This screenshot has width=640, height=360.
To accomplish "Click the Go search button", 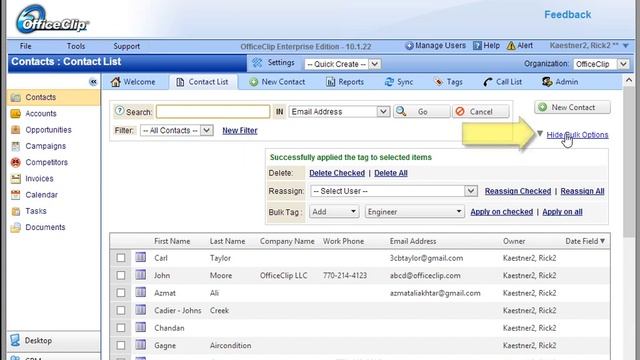I will tap(422, 111).
